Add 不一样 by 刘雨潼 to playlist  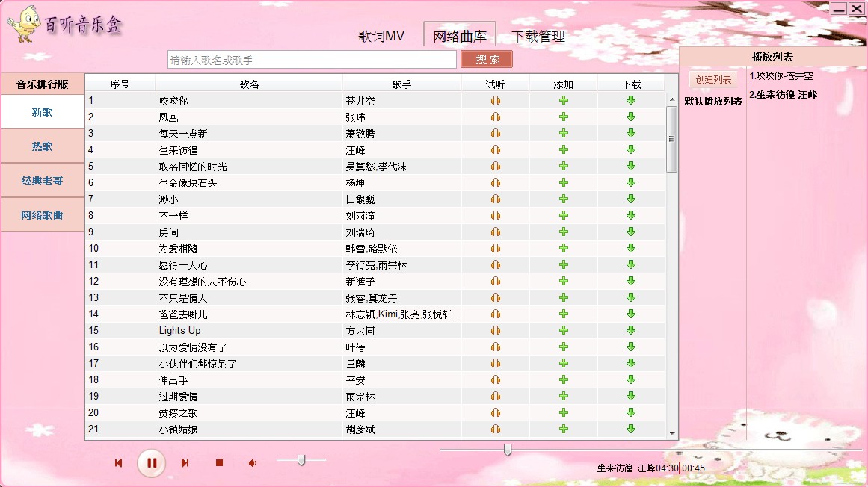click(564, 216)
